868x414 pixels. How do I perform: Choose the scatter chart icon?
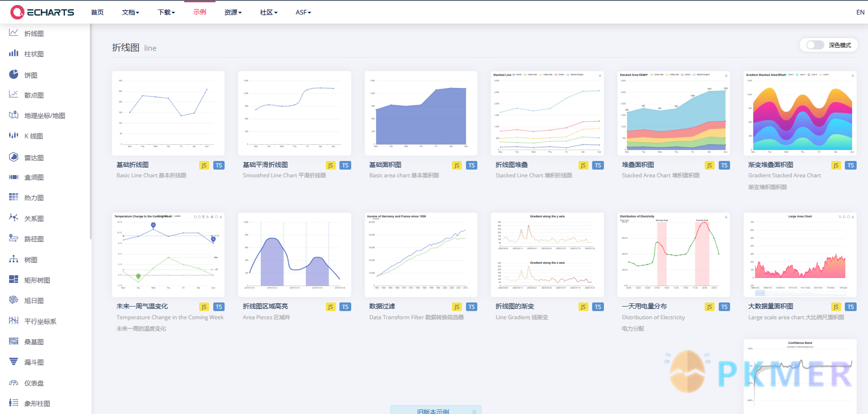pyautogui.click(x=14, y=94)
